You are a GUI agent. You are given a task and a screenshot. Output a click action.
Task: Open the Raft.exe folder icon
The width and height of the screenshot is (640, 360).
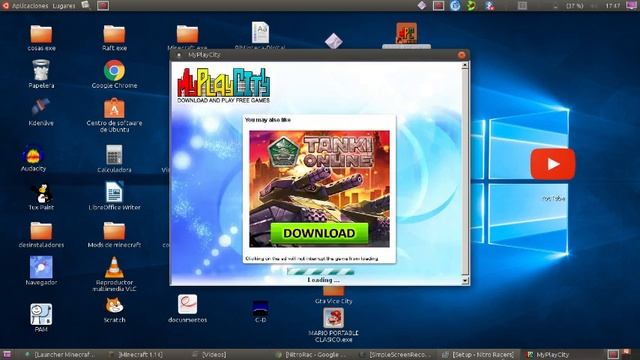[114, 35]
